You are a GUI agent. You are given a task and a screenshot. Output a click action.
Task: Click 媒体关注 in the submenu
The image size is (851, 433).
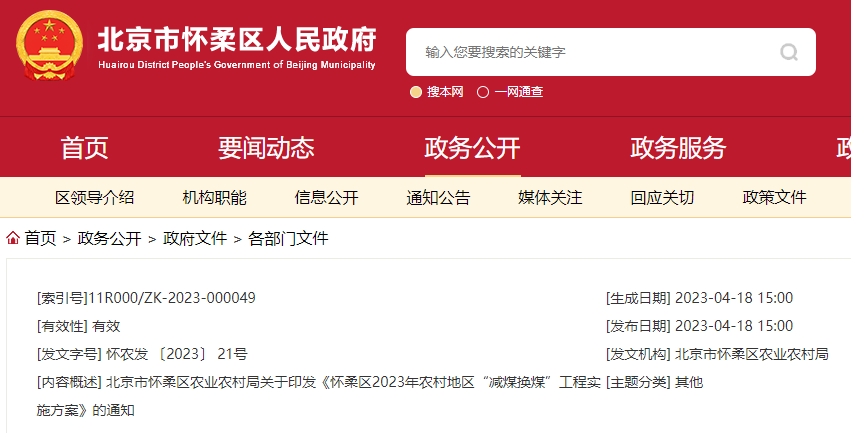tap(550, 197)
